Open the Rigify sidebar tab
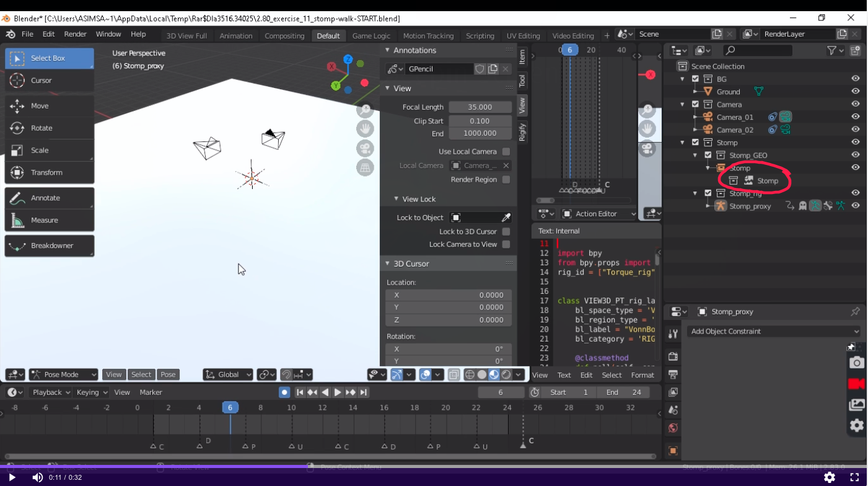Viewport: 868px width, 486px height. 522,132
